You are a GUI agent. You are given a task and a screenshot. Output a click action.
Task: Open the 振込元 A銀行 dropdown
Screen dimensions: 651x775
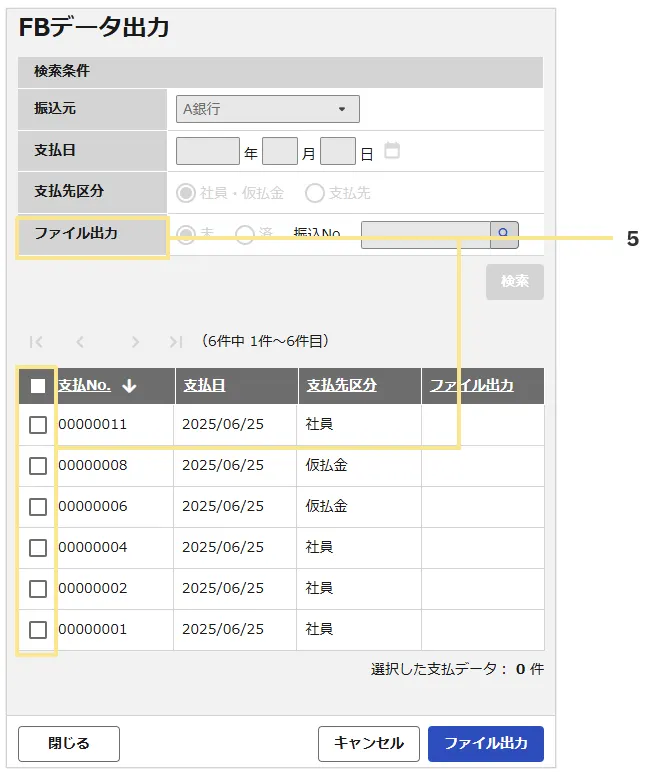point(267,109)
